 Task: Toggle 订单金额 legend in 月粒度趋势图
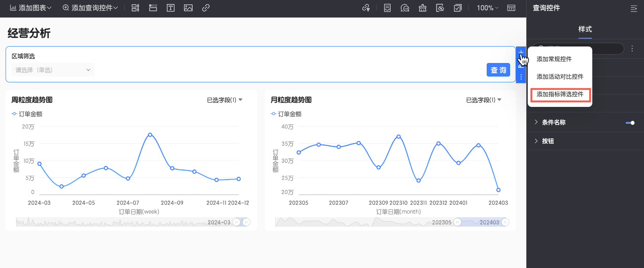(286, 114)
